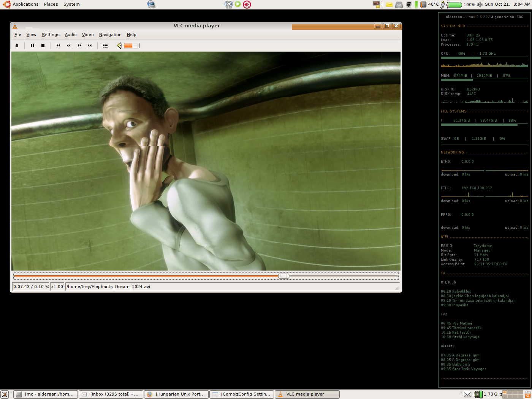Click the Ubuntu logo icon

click(6, 4)
